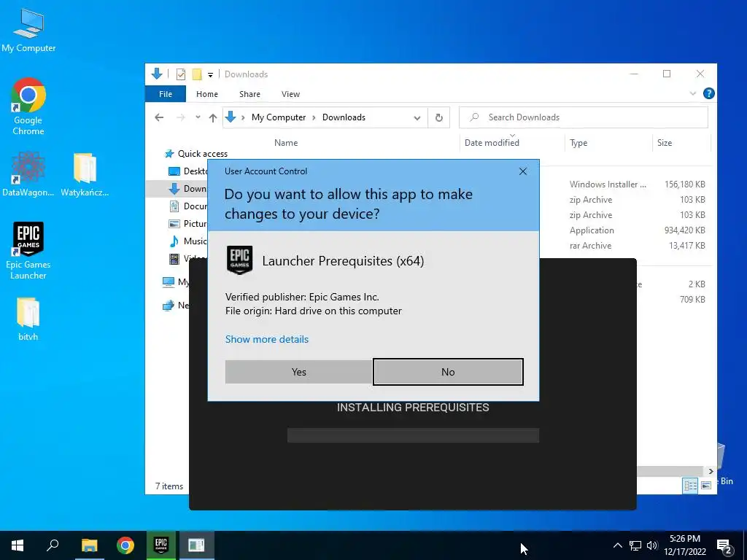Sort by Type column header
The height and width of the screenshot is (560, 747).
[578, 143]
